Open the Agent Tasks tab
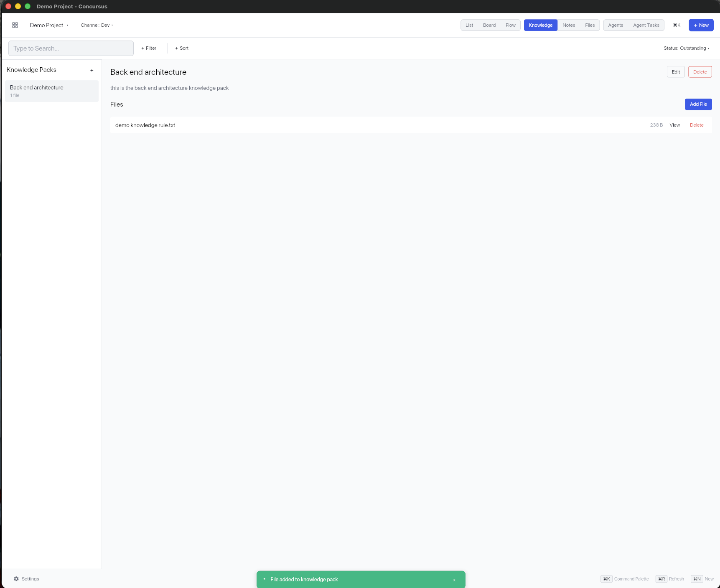The width and height of the screenshot is (720, 588). (646, 25)
